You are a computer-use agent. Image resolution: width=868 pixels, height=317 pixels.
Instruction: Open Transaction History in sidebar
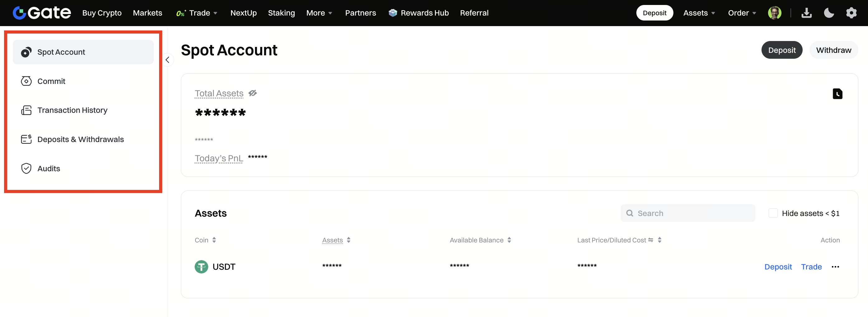tap(72, 110)
